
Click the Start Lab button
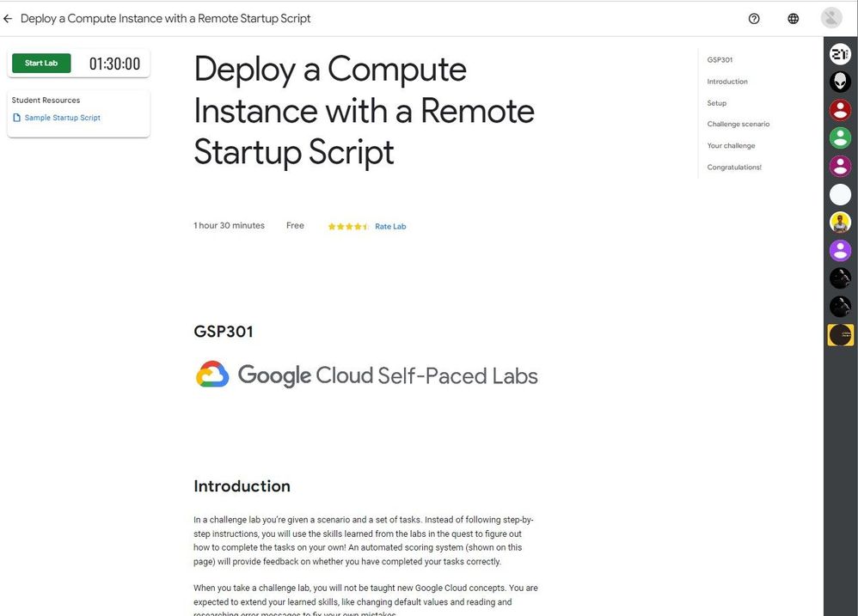[41, 64]
